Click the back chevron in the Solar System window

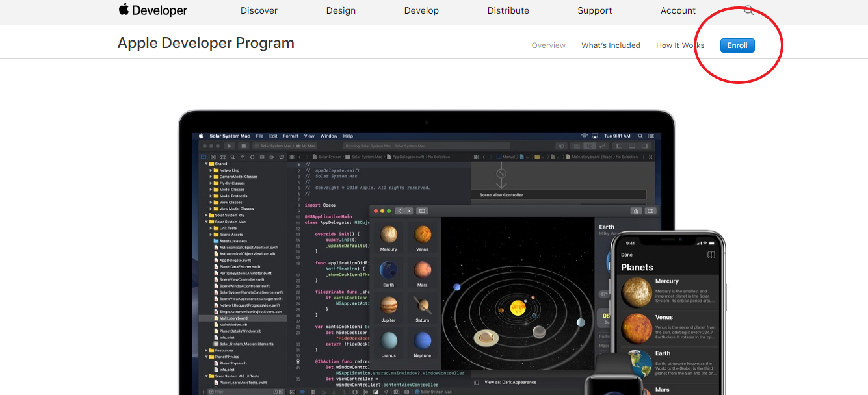click(399, 211)
